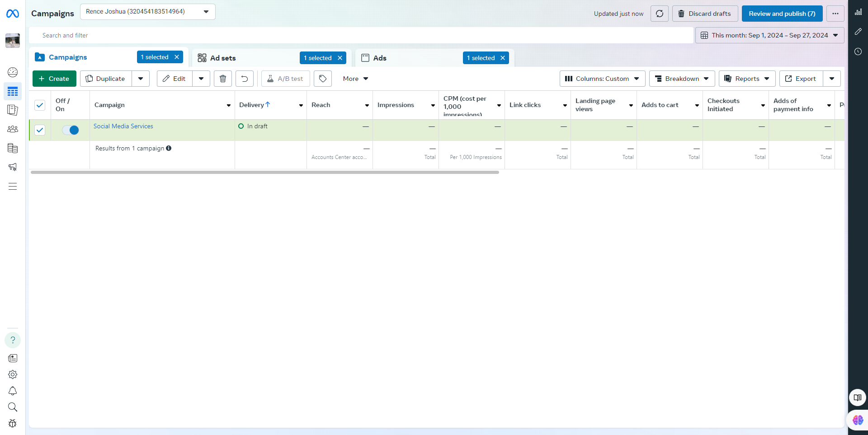Click the Help question mark icon

tap(13, 340)
